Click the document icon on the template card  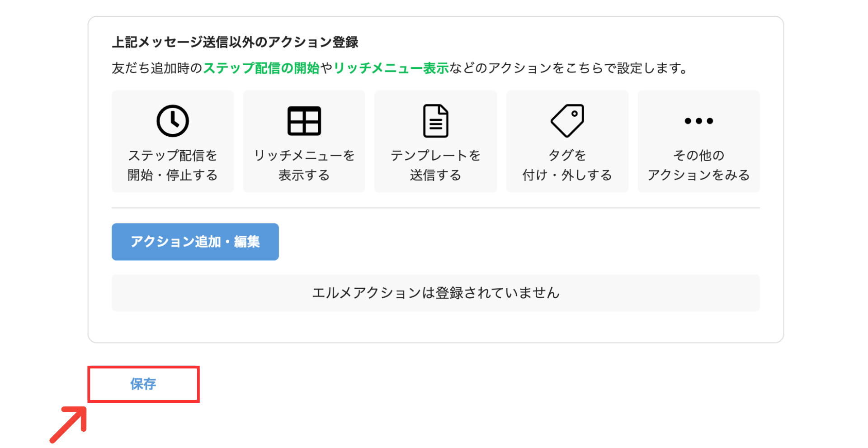pos(435,121)
